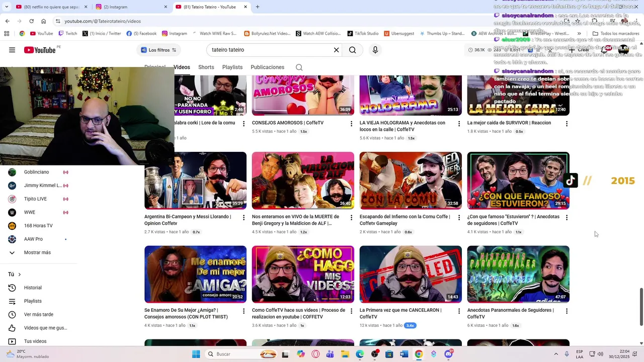Open Twitch bookmark in bookmarks bar
644x362 pixels.
67,34
